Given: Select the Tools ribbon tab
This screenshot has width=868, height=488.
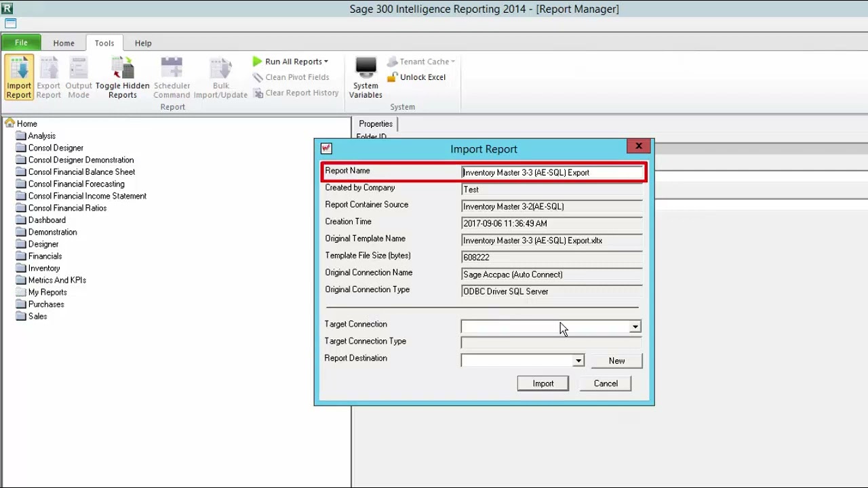Looking at the screenshot, I should point(104,43).
